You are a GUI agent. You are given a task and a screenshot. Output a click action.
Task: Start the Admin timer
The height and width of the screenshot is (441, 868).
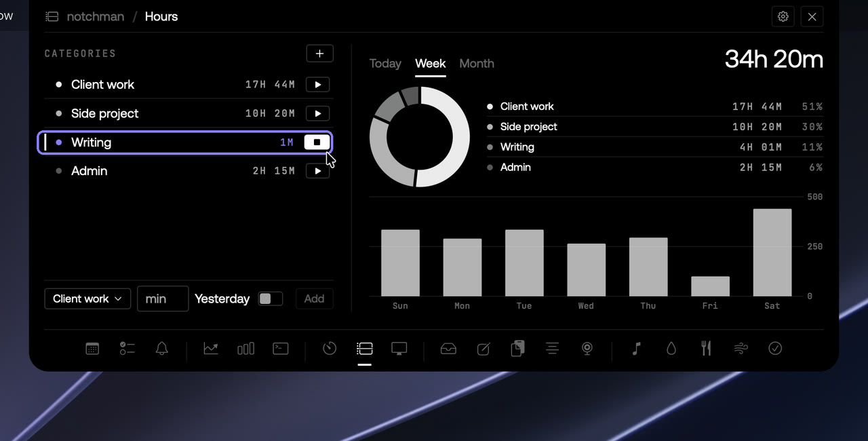coord(318,171)
